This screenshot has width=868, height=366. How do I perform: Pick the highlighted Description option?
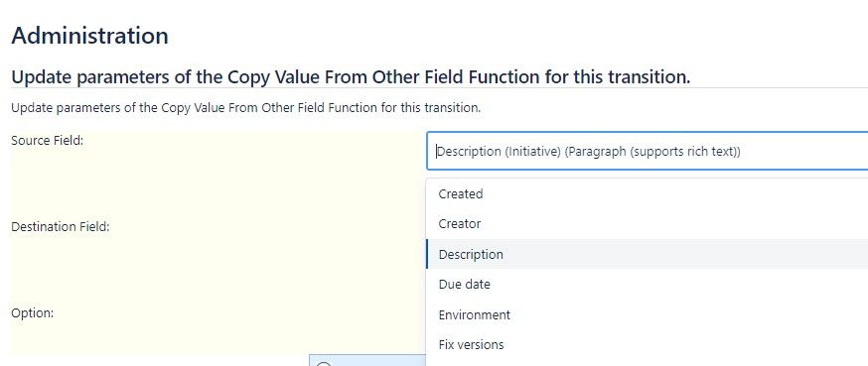pos(647,254)
